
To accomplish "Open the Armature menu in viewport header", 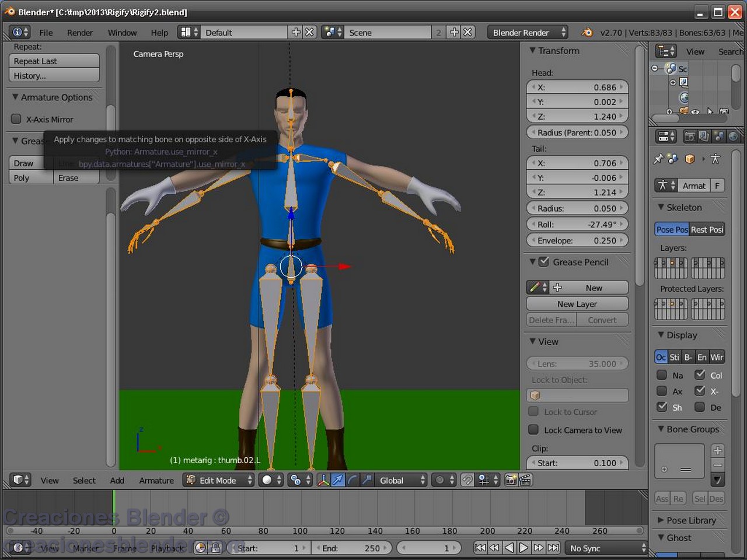I will pyautogui.click(x=156, y=480).
